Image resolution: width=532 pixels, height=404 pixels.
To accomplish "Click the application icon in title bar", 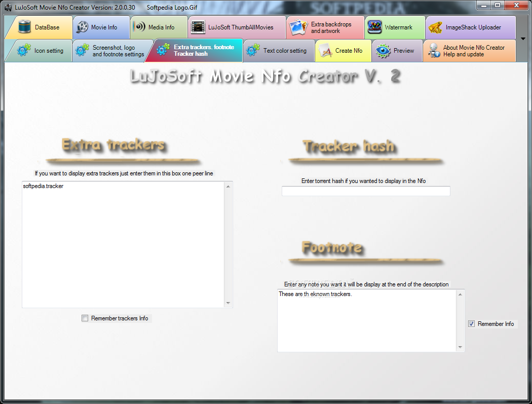I will (8, 7).
